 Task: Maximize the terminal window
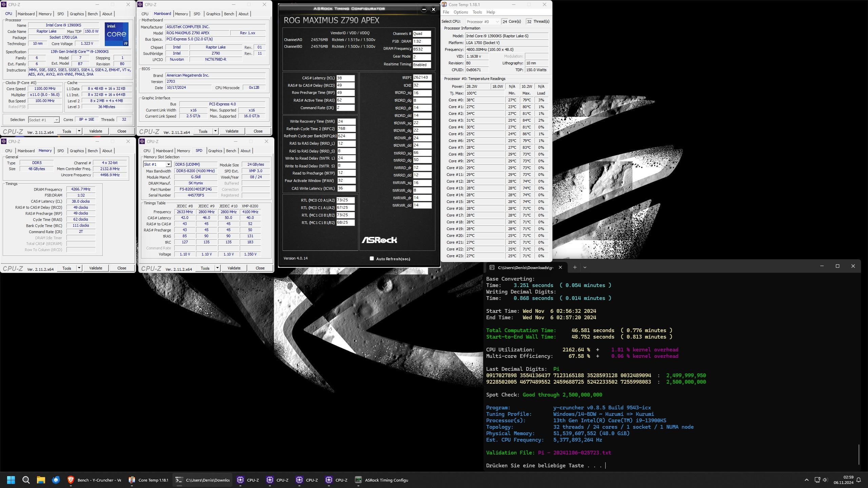pyautogui.click(x=837, y=266)
